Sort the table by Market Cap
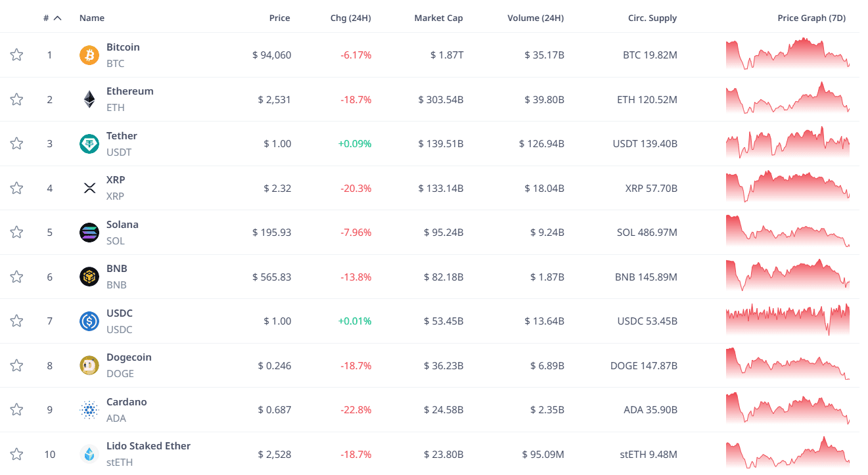Screen dimensions: 868x475 coord(438,18)
